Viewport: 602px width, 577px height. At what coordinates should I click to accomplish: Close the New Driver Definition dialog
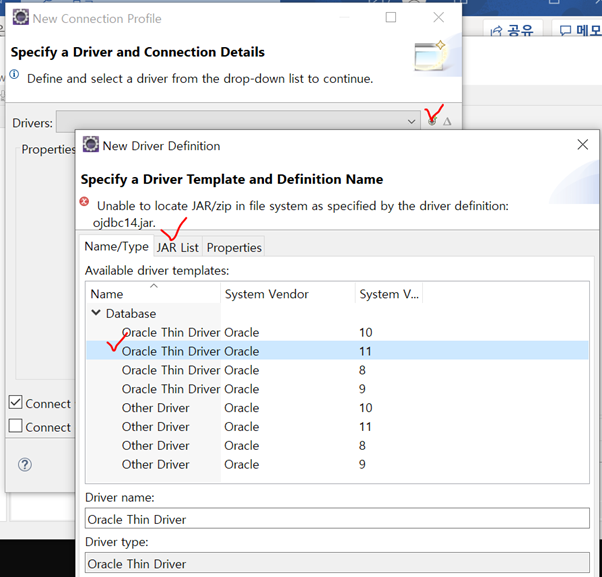pos(582,145)
